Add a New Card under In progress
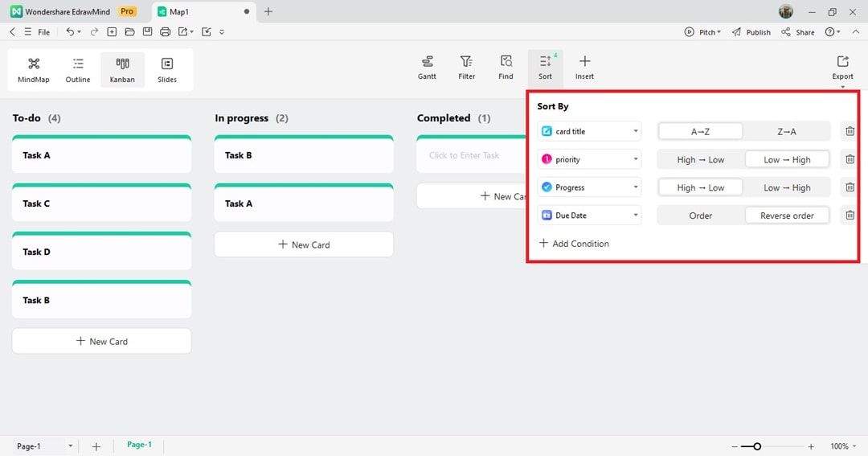868x456 pixels. (304, 244)
